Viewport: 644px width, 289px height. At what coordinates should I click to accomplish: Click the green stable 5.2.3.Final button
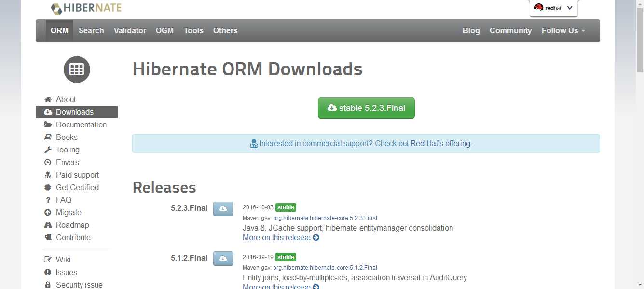[366, 108]
